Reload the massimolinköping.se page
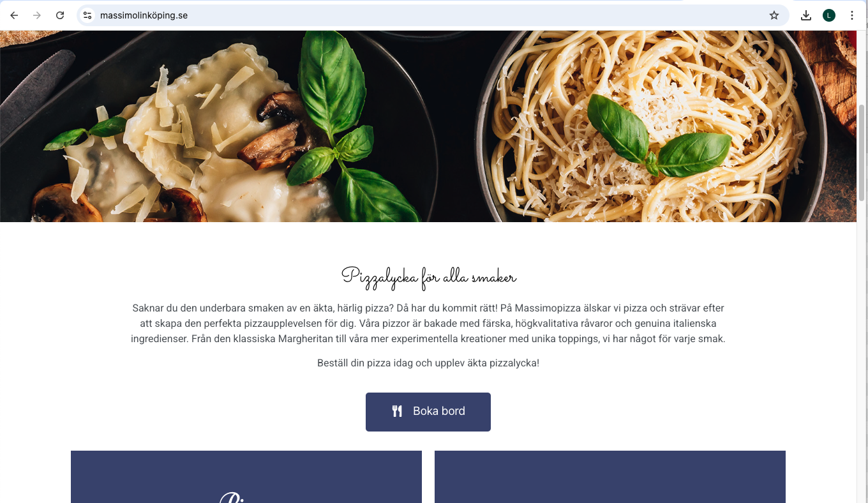Viewport: 868px width, 503px height. (60, 15)
